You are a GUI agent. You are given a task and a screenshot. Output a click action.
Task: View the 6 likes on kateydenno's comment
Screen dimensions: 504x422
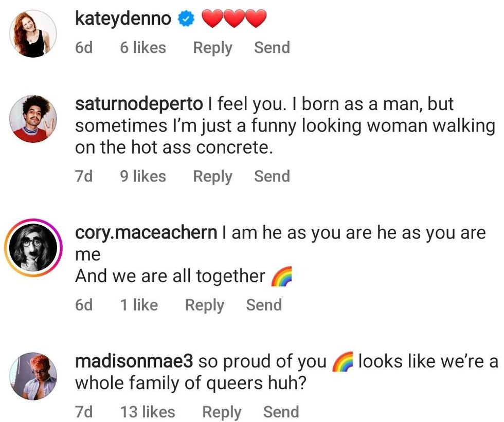pos(143,48)
